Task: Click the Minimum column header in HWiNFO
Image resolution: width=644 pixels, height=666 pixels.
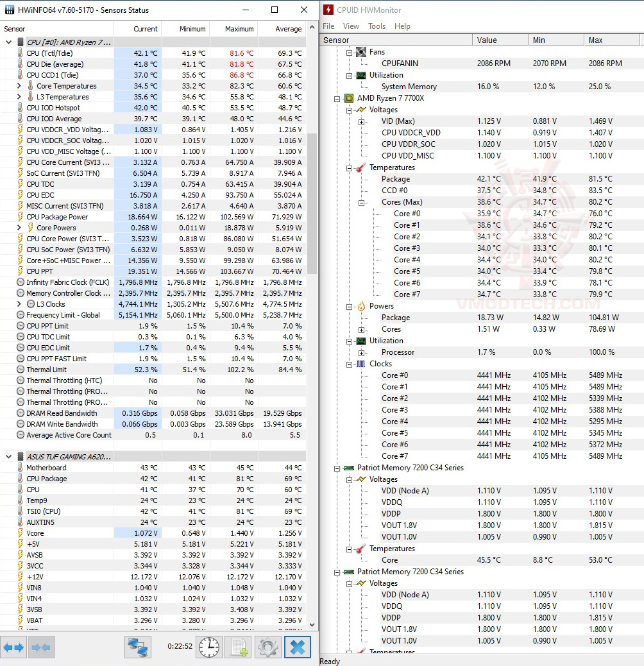Action: [186, 29]
